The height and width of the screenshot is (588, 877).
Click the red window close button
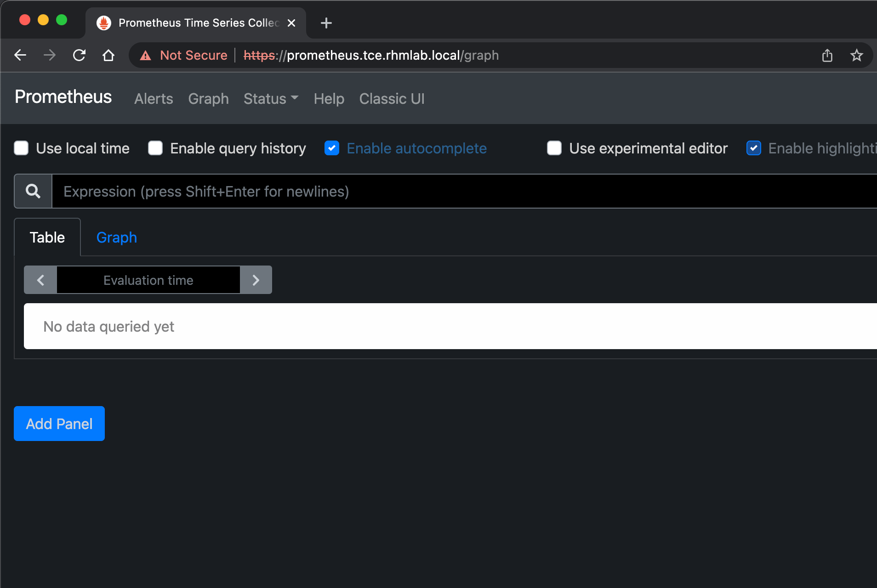point(25,20)
